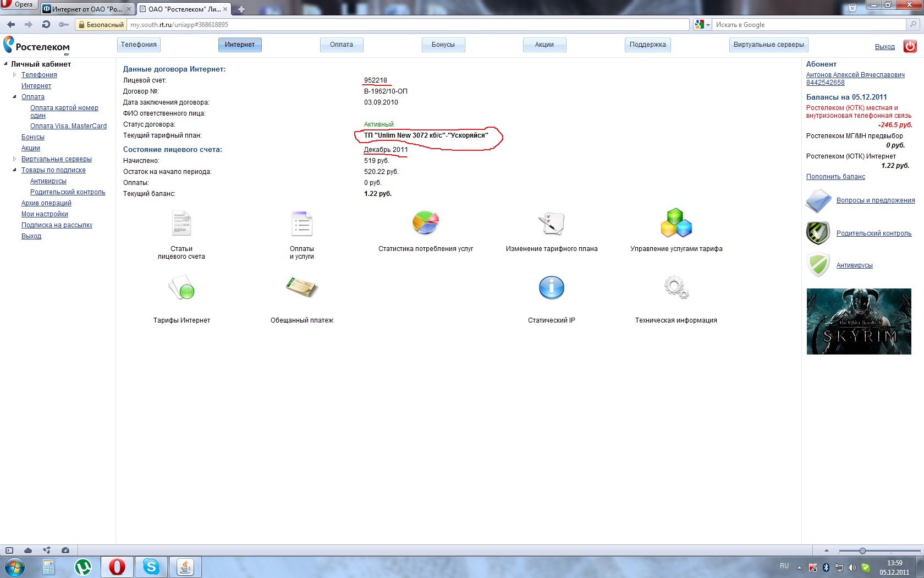Viewport: 924px width, 578px height.
Task: Open the Мои настройки sidebar link
Action: [45, 214]
